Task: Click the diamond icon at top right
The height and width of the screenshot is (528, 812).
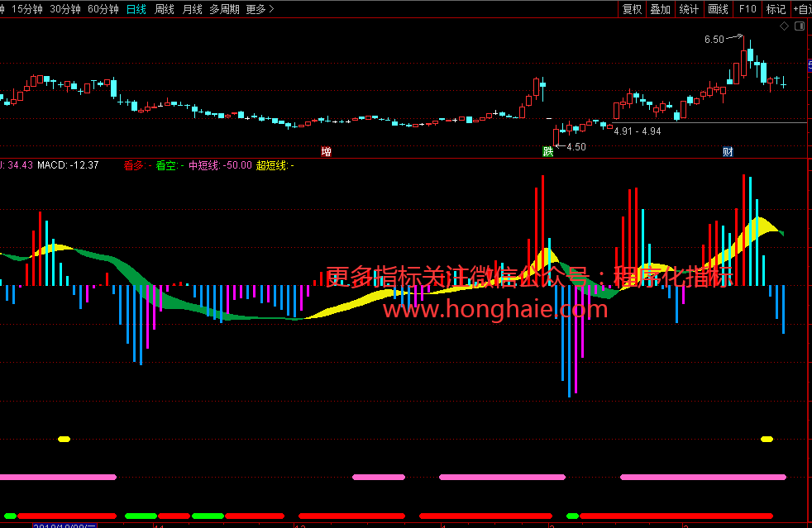Action: coord(784,26)
